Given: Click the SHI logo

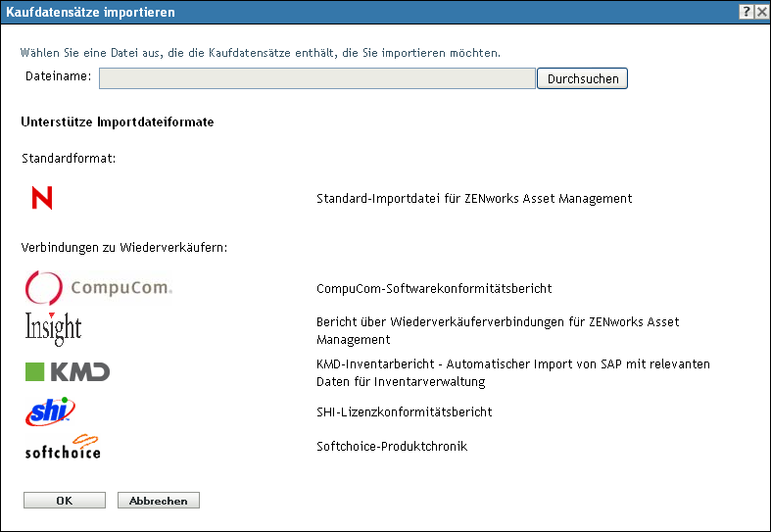Looking at the screenshot, I should pyautogui.click(x=50, y=411).
